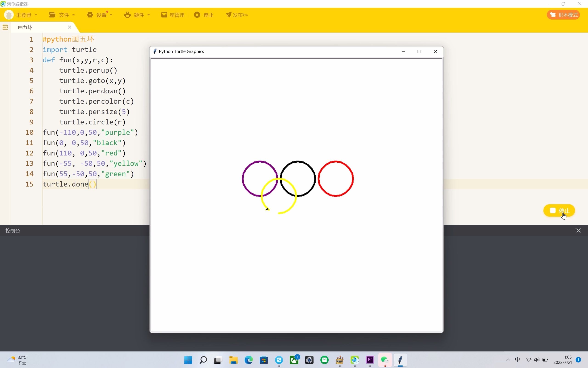Open the clock showing 11:05

pos(563,359)
